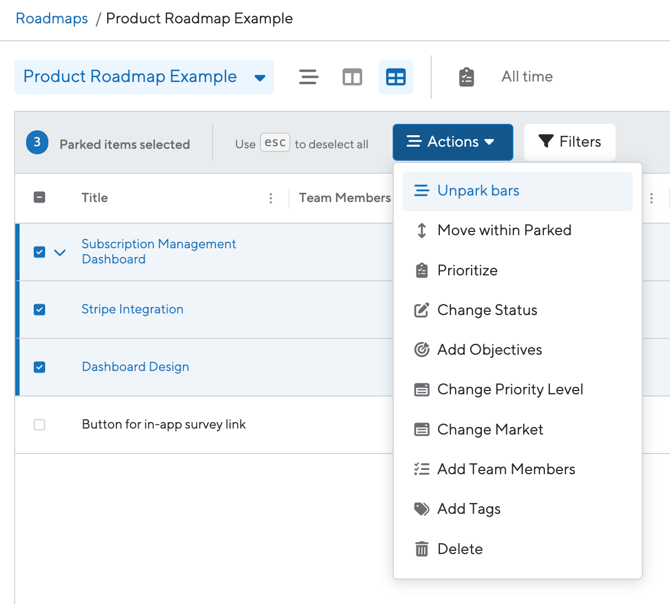This screenshot has height=604, width=670.
Task: Open the Filters button
Action: pos(569,142)
